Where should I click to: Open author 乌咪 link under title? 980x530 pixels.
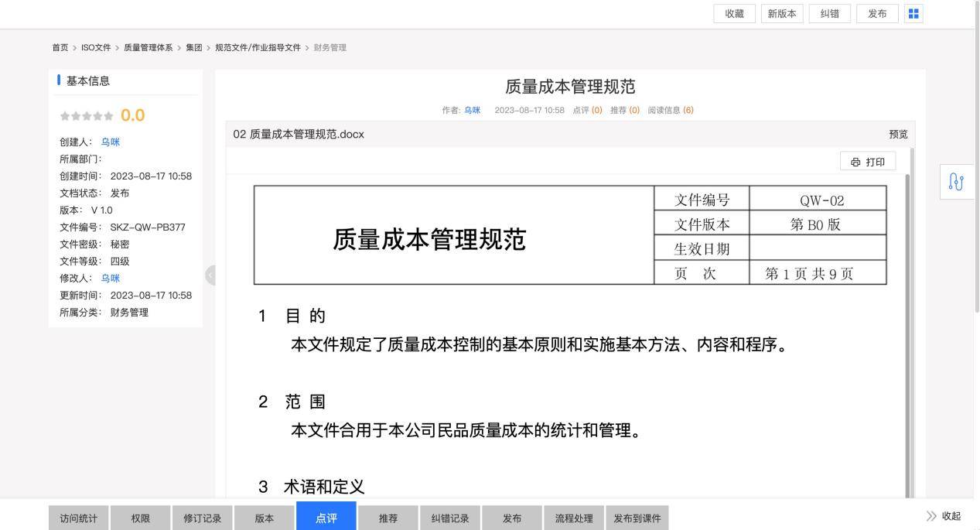[x=472, y=110]
